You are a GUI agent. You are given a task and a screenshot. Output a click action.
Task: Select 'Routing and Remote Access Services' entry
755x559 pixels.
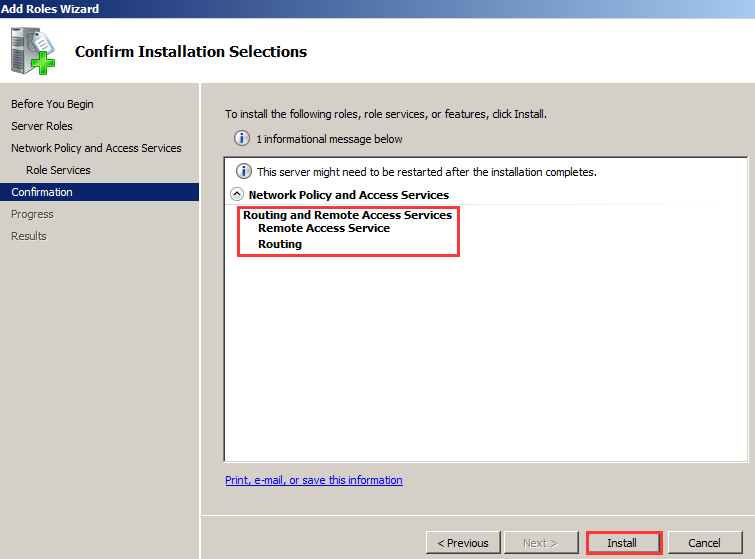pos(348,215)
